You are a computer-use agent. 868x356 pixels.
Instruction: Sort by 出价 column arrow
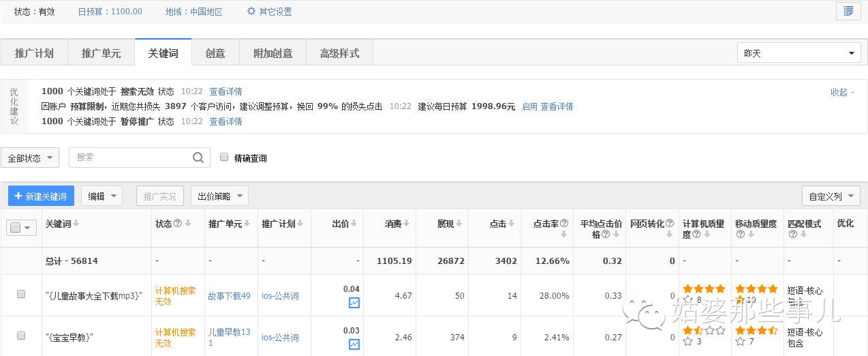coord(355,224)
